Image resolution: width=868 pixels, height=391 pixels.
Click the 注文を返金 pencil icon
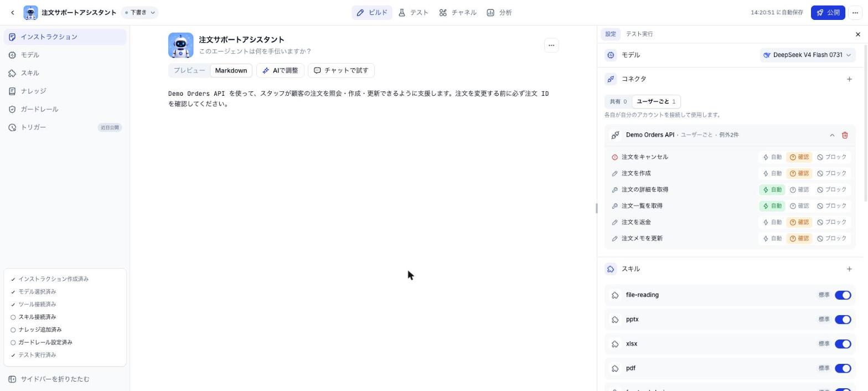[x=614, y=222]
